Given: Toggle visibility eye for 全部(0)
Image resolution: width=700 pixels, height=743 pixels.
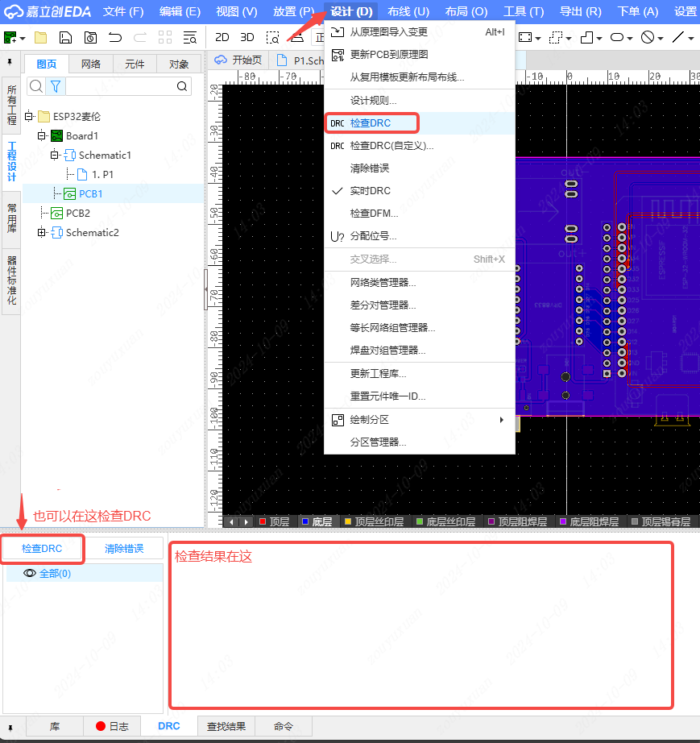Looking at the screenshot, I should [29, 573].
